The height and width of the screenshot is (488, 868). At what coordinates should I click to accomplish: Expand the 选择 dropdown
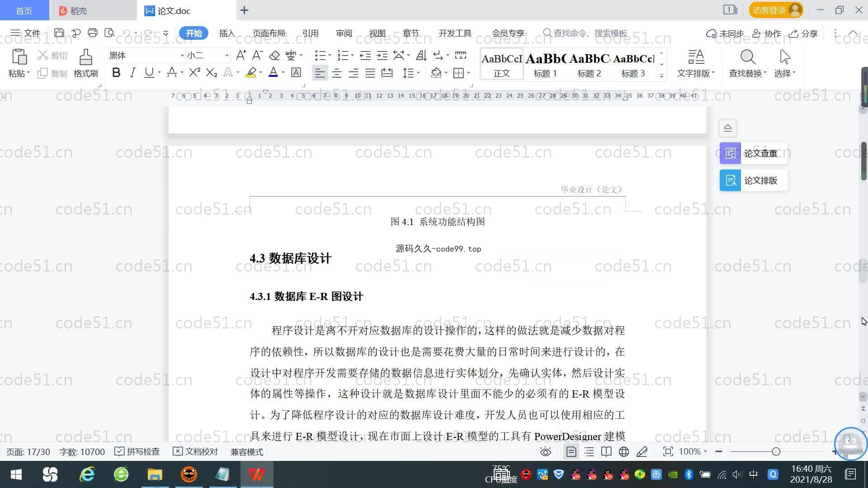click(785, 73)
